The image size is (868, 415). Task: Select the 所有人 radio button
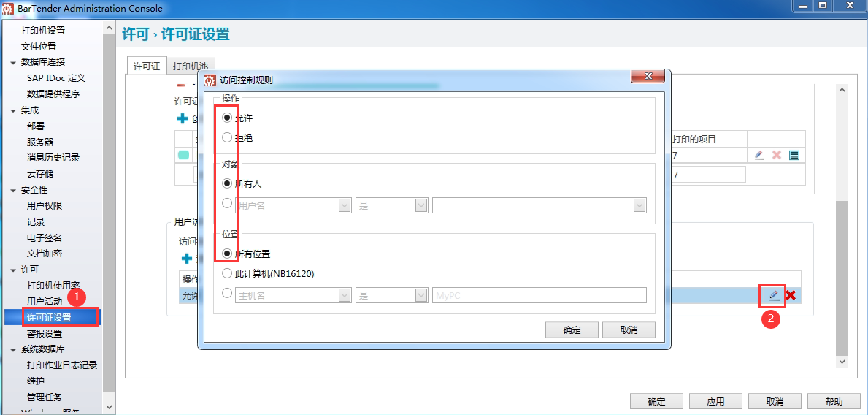click(x=227, y=183)
